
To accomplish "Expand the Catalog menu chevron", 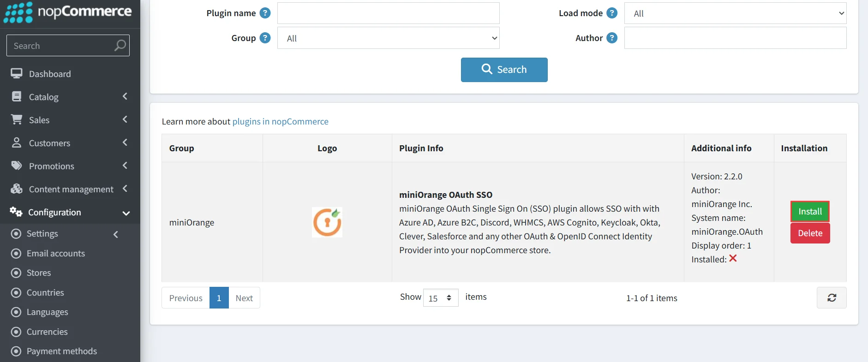I will [125, 96].
